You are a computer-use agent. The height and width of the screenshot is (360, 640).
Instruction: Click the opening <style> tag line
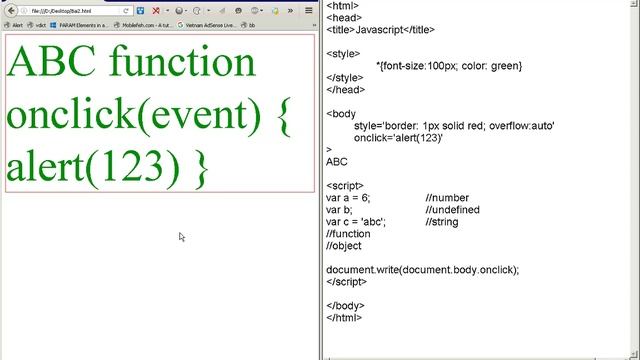point(343,53)
